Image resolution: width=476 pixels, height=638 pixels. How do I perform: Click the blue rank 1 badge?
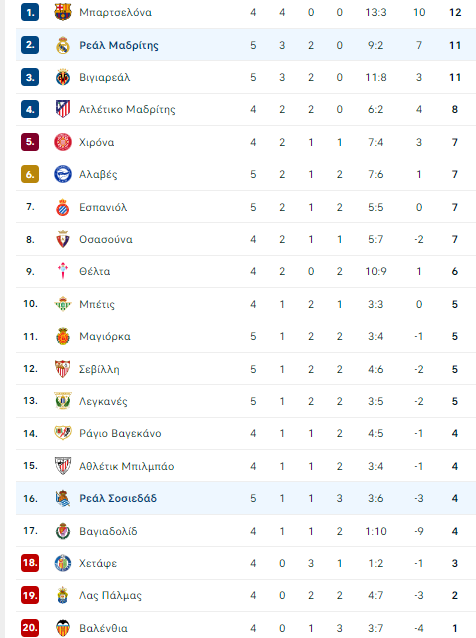pyautogui.click(x=30, y=12)
